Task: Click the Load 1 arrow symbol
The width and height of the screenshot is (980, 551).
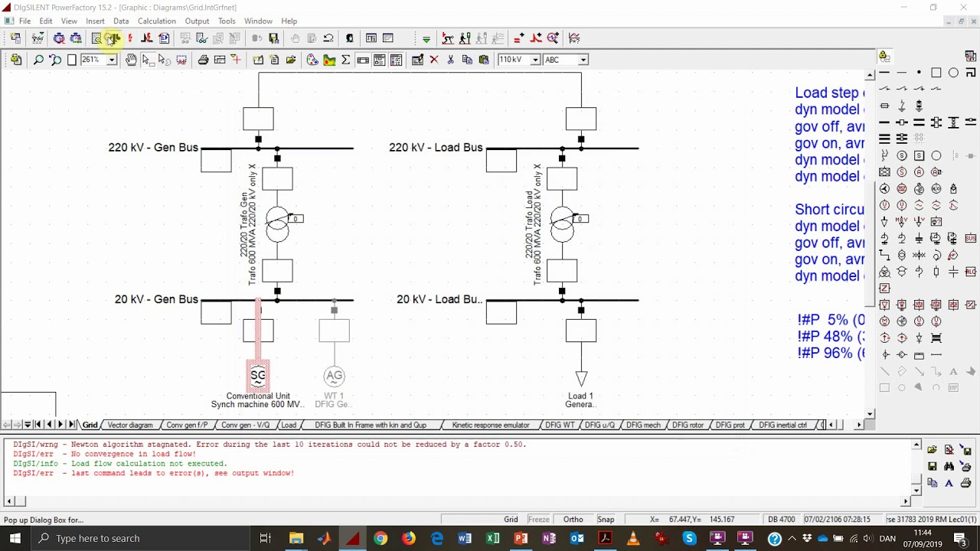Action: coord(581,379)
